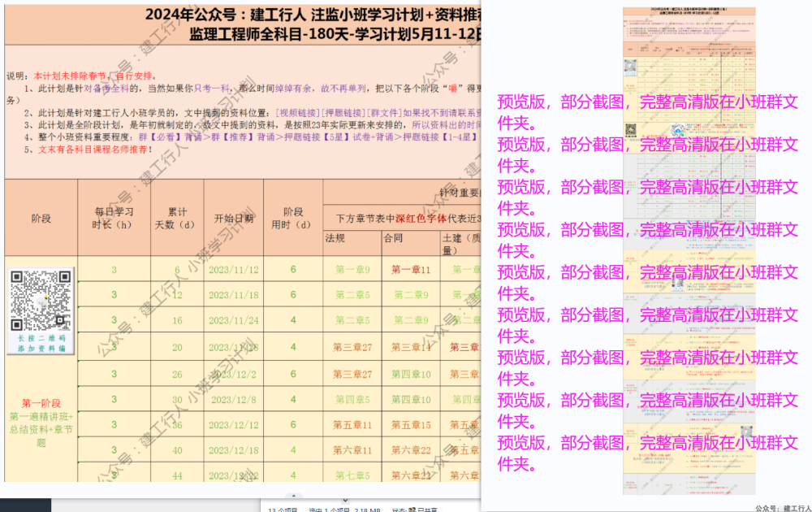The image size is (812, 512).
Task: Click the '13 个项目' status bar text
Action: pos(283,510)
